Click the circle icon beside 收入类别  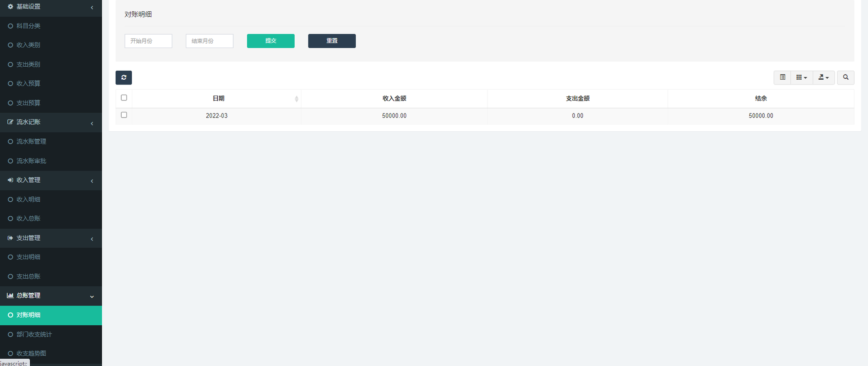pos(11,45)
